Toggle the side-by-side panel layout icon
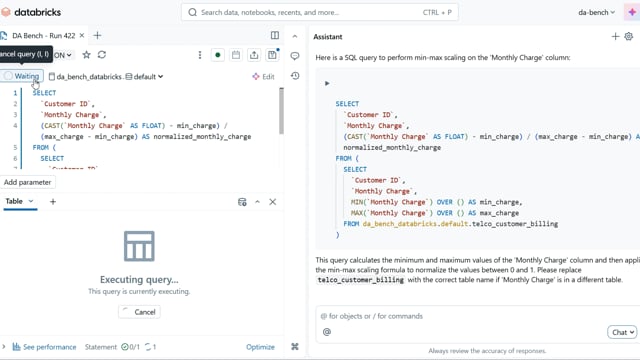 point(275,36)
